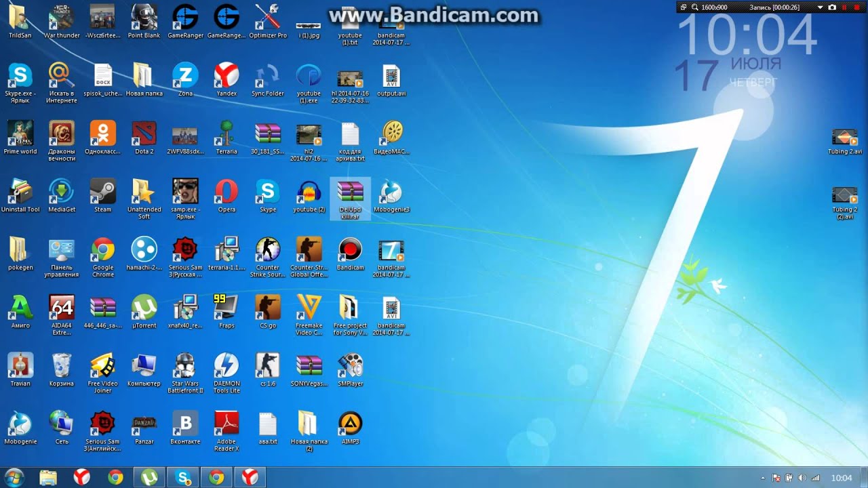The width and height of the screenshot is (868, 488).
Task: Launch Dota 2 from the desktop
Action: (144, 138)
